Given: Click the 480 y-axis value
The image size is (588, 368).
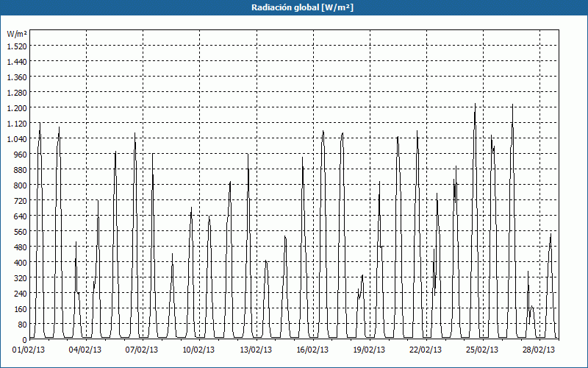Looking at the screenshot, I should pos(21,247).
